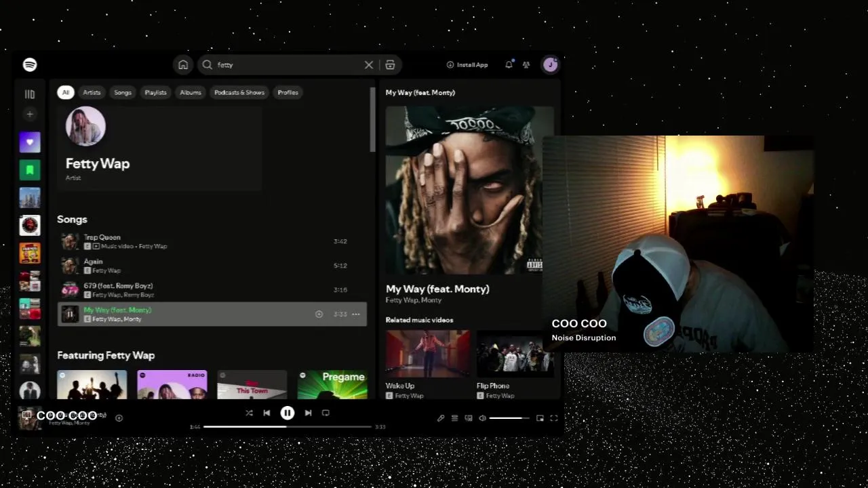The width and height of the screenshot is (868, 488).
Task: Open the Browse icon beside search
Action: click(390, 65)
